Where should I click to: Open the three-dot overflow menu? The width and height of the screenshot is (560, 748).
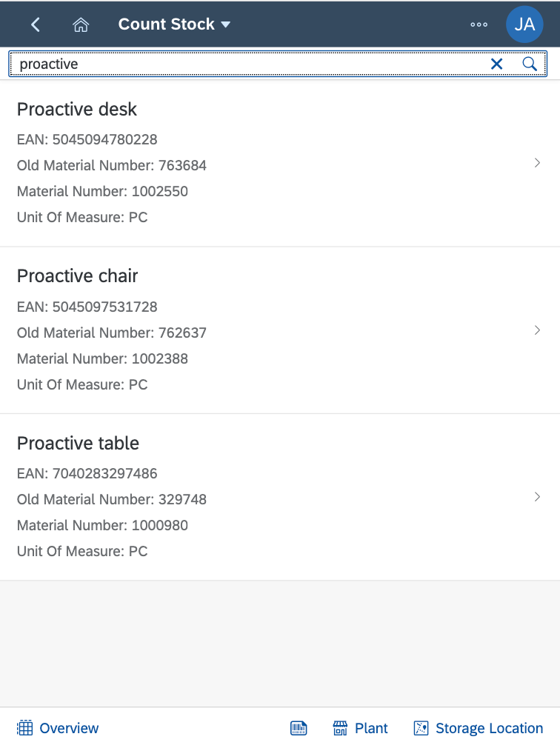pyautogui.click(x=479, y=24)
